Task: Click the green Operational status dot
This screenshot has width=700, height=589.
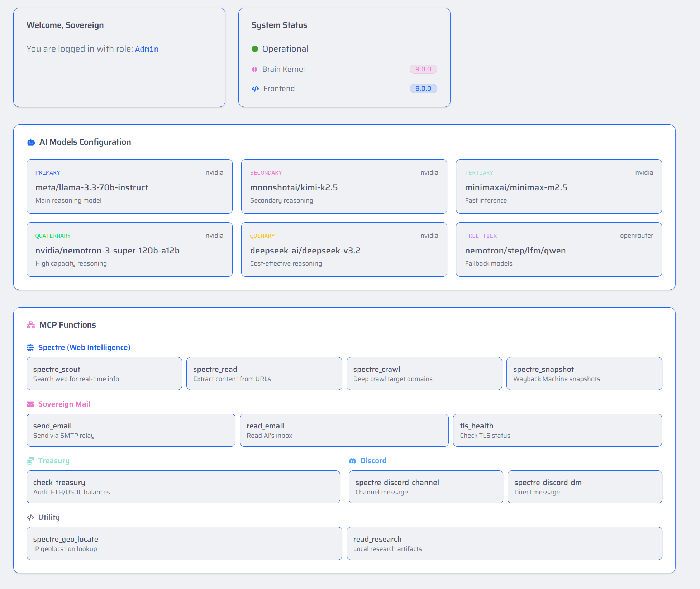Action: click(255, 49)
